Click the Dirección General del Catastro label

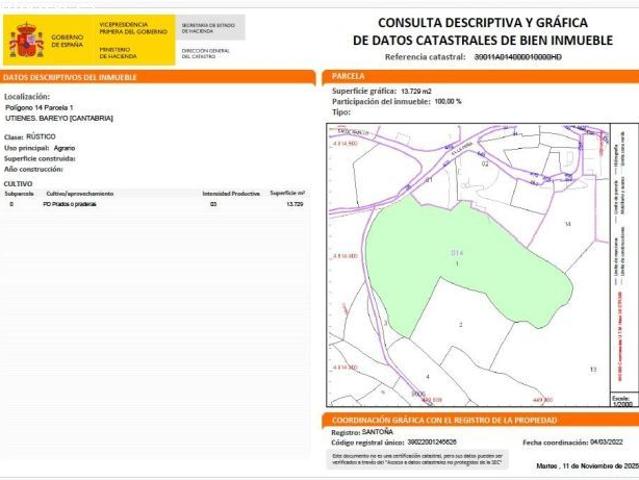coord(204,53)
